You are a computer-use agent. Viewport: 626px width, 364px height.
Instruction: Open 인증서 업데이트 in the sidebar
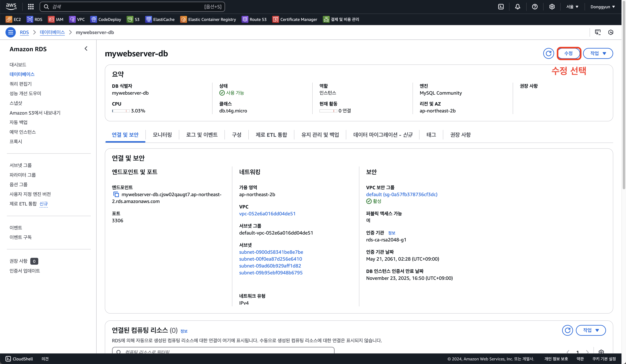pyautogui.click(x=25, y=271)
